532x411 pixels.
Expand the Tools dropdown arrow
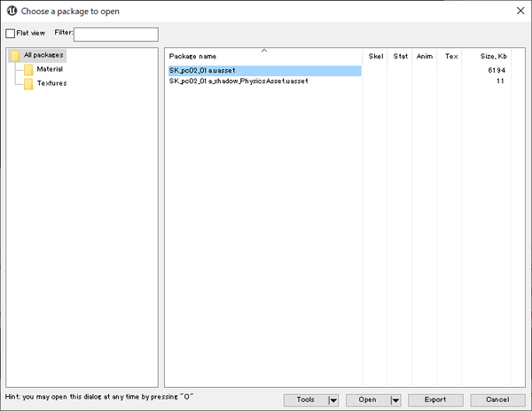coord(333,400)
